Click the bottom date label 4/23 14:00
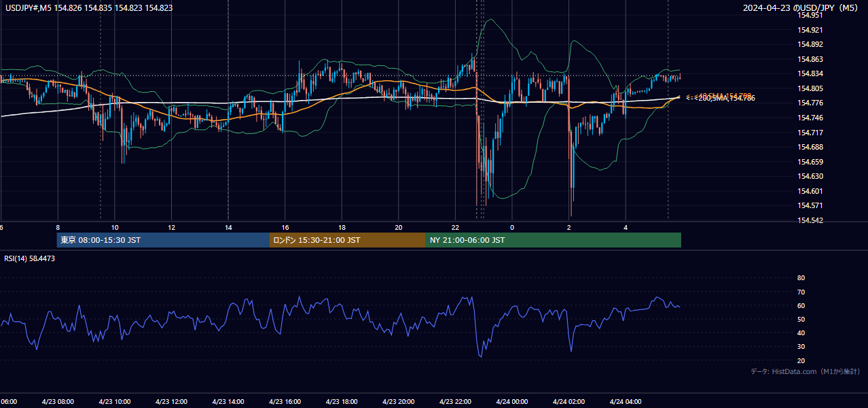The image size is (868, 408). coord(228,402)
